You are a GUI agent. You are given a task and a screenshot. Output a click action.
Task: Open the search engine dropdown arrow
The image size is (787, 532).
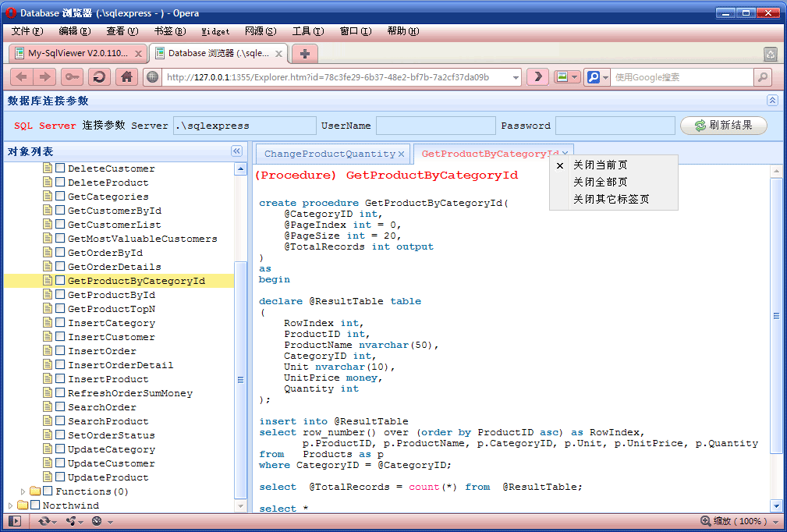[605, 78]
